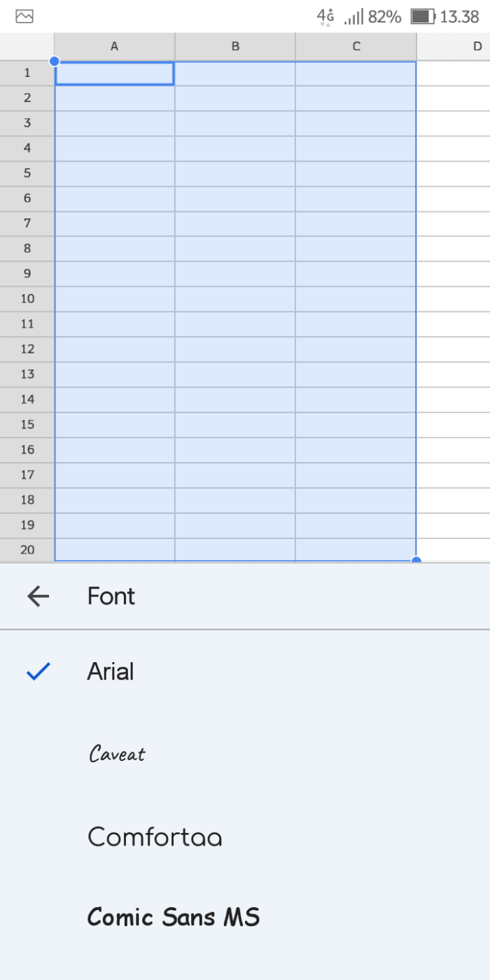Viewport: 490px width, 980px height.
Task: Select column B header
Action: click(x=234, y=46)
